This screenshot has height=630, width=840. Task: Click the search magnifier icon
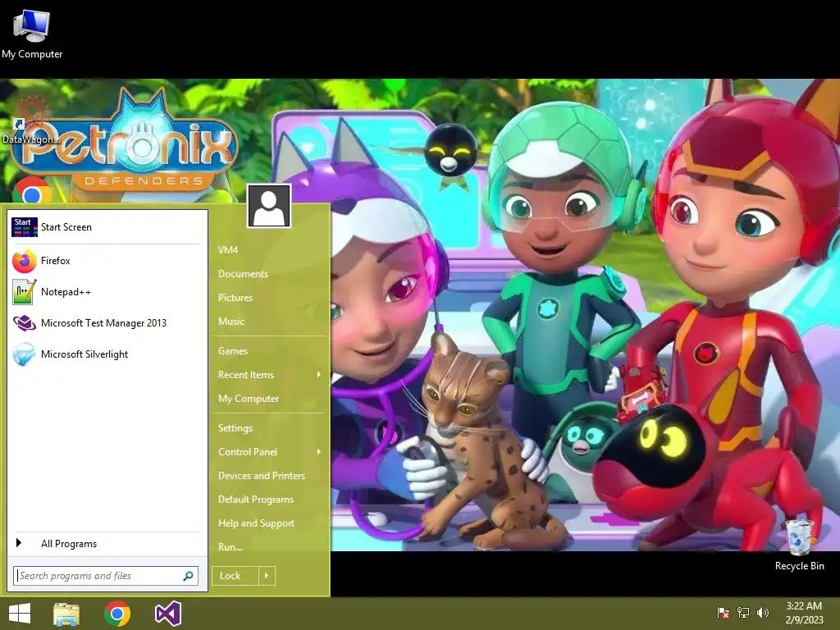(188, 576)
